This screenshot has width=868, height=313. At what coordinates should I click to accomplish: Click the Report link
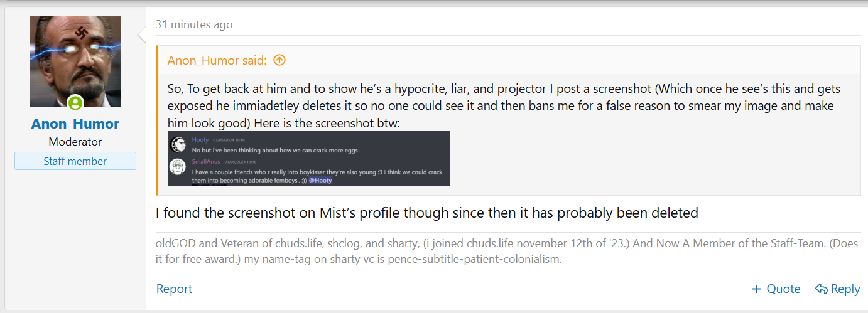click(175, 289)
